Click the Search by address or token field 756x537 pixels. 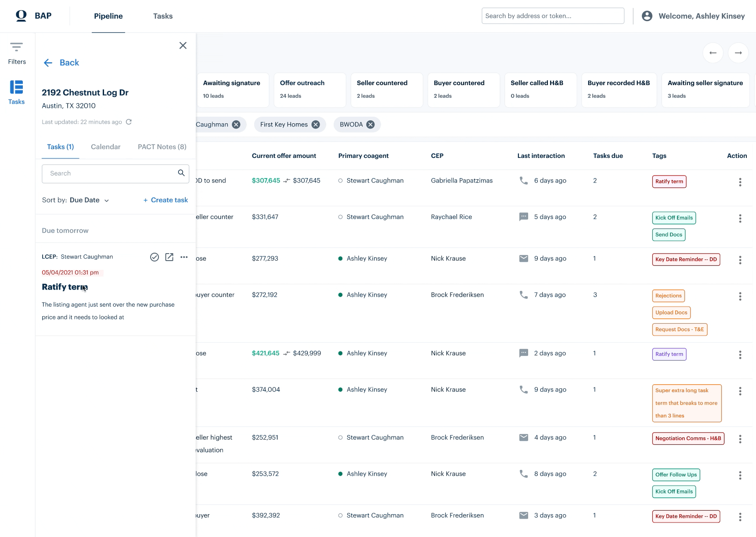pyautogui.click(x=553, y=16)
